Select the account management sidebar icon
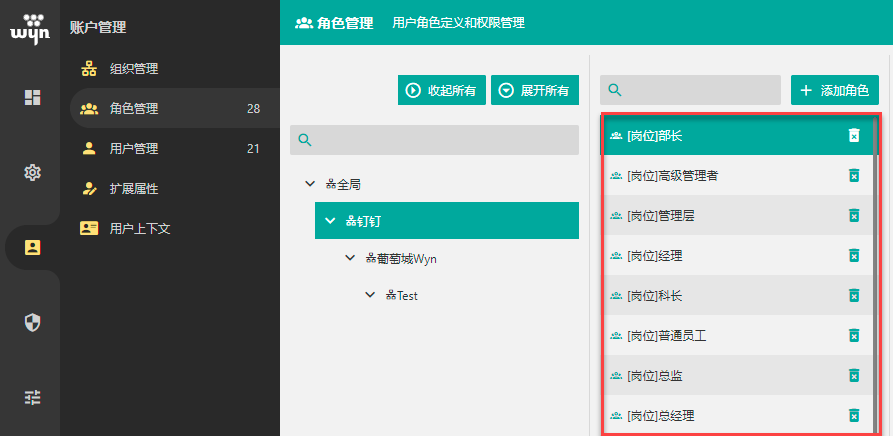This screenshot has width=893, height=436. [32, 247]
